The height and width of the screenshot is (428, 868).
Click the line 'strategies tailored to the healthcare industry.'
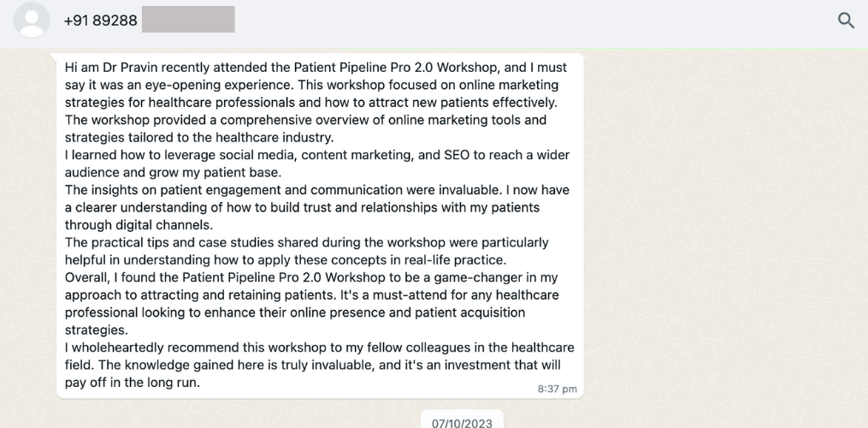[x=199, y=137]
